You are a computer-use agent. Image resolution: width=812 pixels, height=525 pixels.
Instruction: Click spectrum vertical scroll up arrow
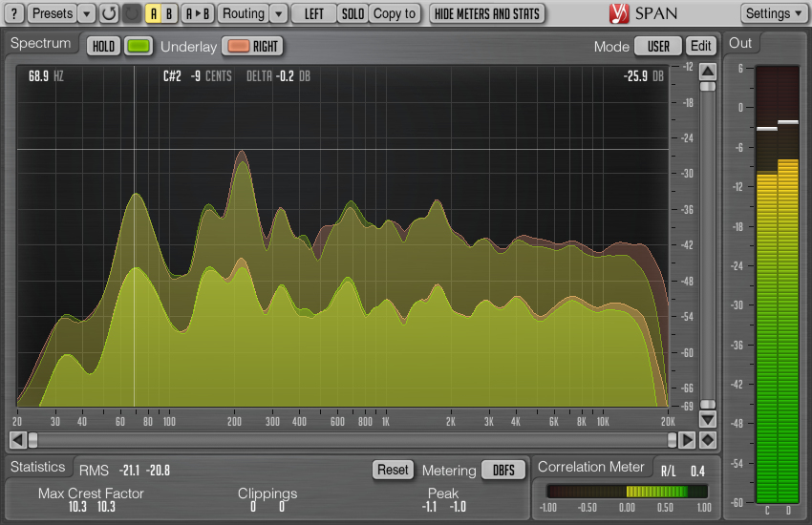click(x=708, y=71)
